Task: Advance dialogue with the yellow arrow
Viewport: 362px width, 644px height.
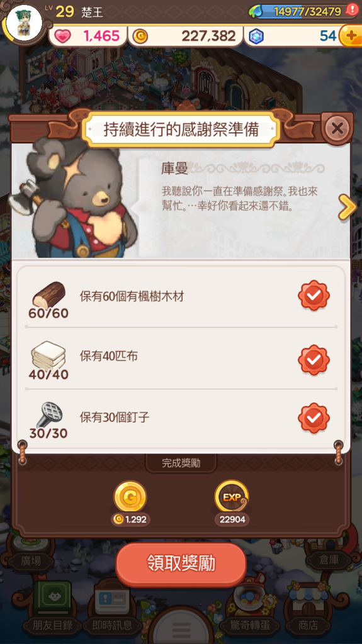Action: tap(347, 207)
